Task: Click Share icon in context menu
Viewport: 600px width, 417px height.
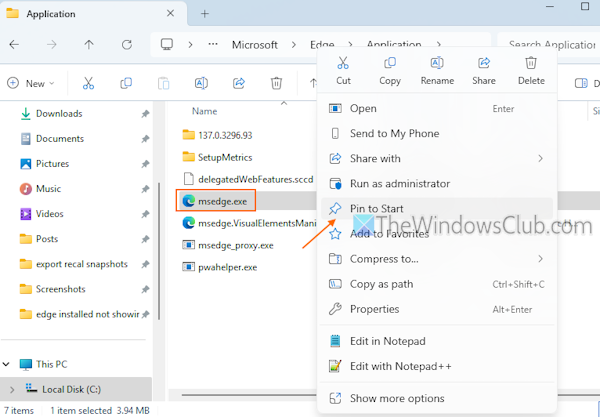Action: 484,63
